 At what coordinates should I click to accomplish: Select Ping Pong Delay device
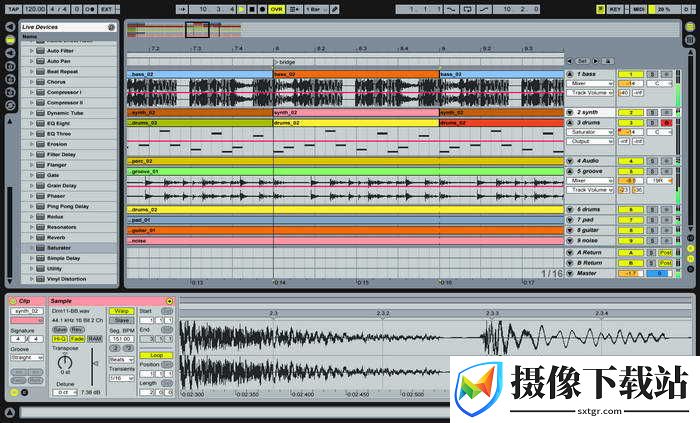(x=68, y=207)
